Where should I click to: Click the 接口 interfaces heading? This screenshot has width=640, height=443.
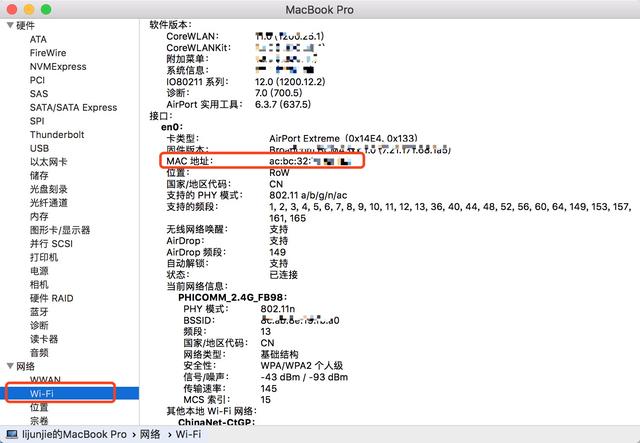[161, 116]
